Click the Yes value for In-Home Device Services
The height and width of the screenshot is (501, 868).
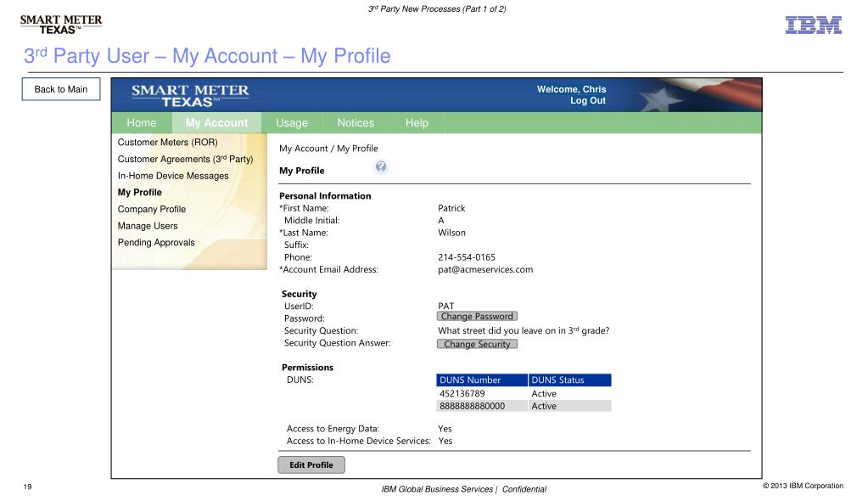(445, 442)
